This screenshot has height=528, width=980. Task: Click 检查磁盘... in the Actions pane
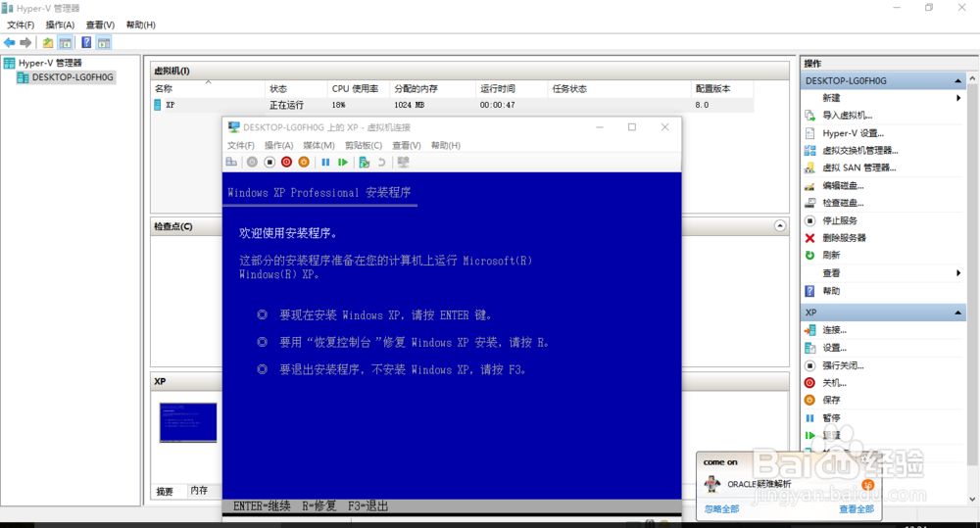tap(843, 203)
